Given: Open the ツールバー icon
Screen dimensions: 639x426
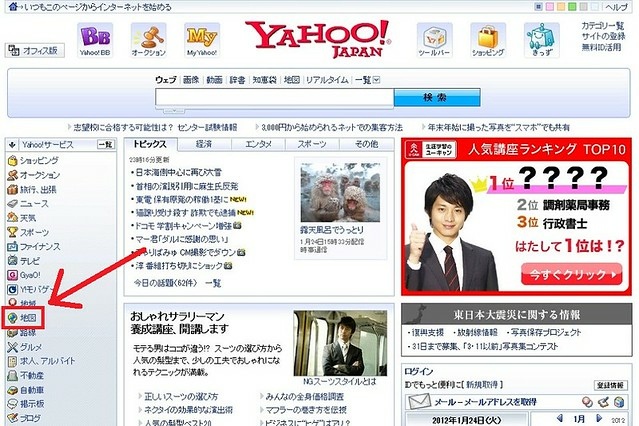Looking at the screenshot, I should tap(434, 40).
